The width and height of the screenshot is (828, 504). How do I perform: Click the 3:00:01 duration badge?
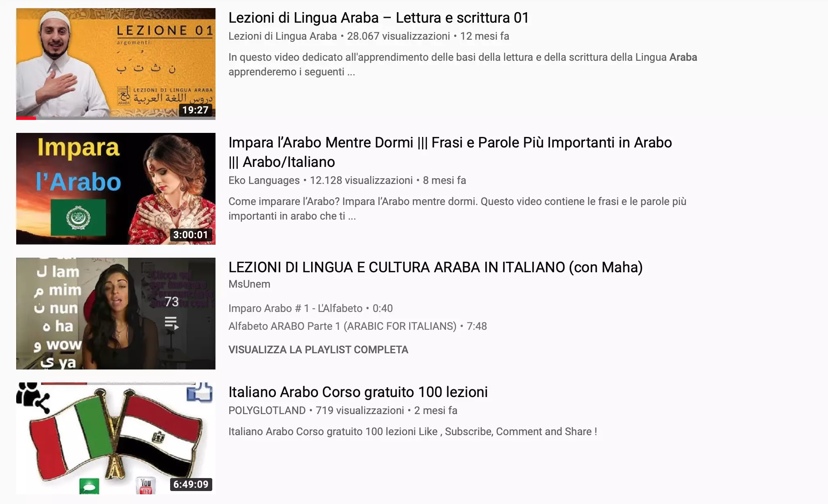pos(191,235)
